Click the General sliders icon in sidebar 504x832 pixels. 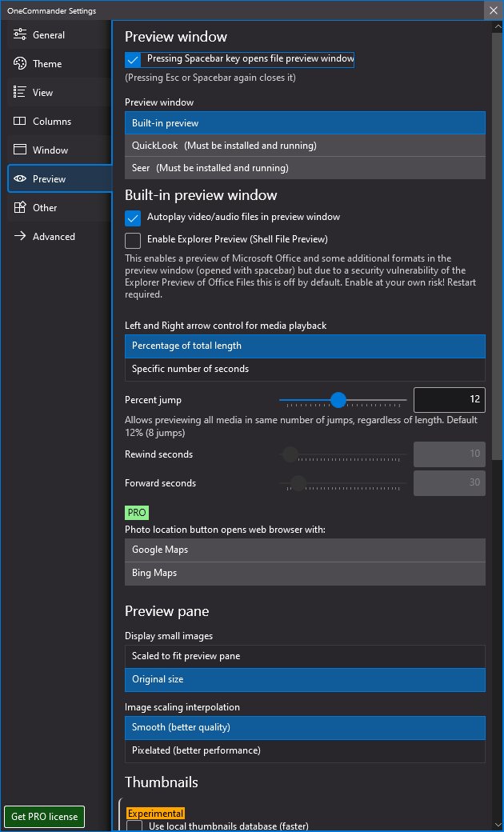[x=20, y=35]
